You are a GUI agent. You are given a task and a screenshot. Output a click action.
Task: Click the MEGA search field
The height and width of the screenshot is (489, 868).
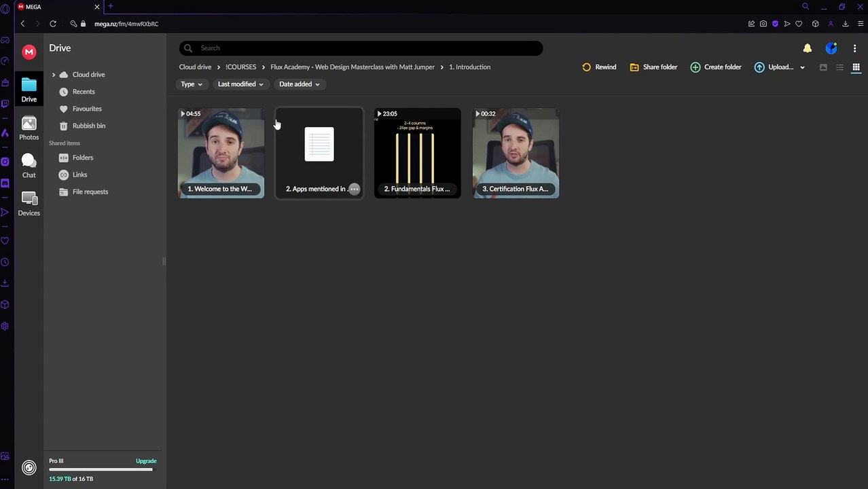point(361,48)
